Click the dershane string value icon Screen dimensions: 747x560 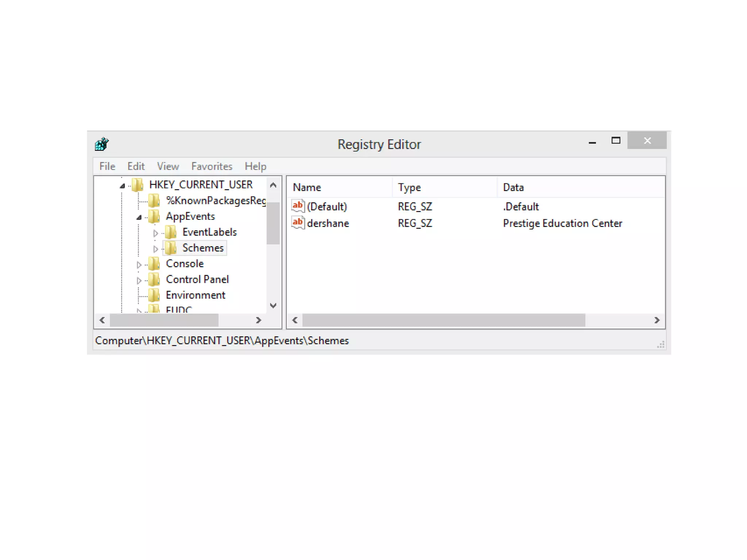[x=298, y=222]
